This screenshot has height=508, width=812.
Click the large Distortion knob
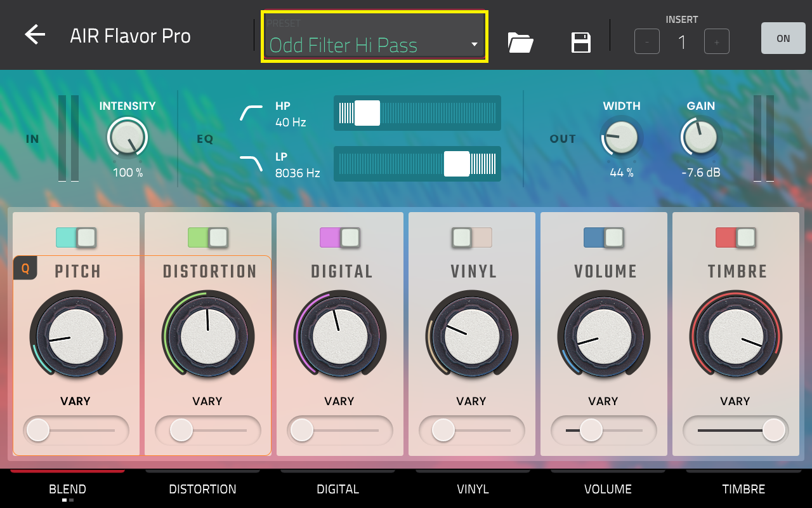coord(208,337)
